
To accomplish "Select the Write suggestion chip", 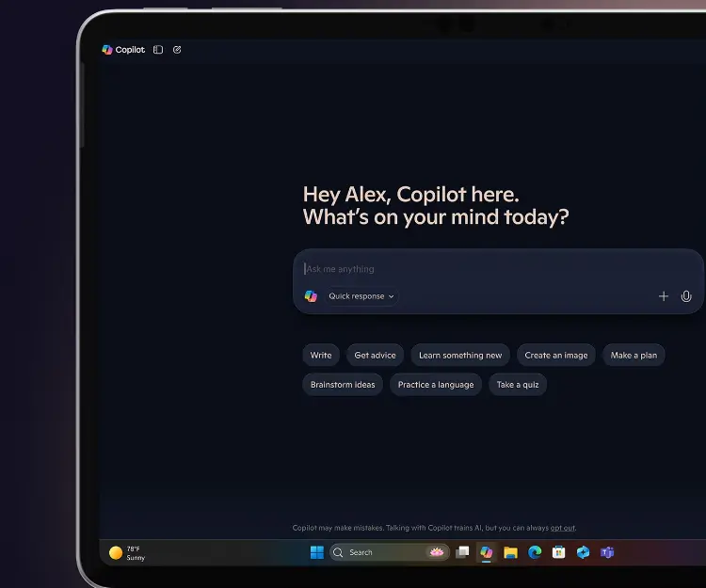I will pyautogui.click(x=321, y=355).
